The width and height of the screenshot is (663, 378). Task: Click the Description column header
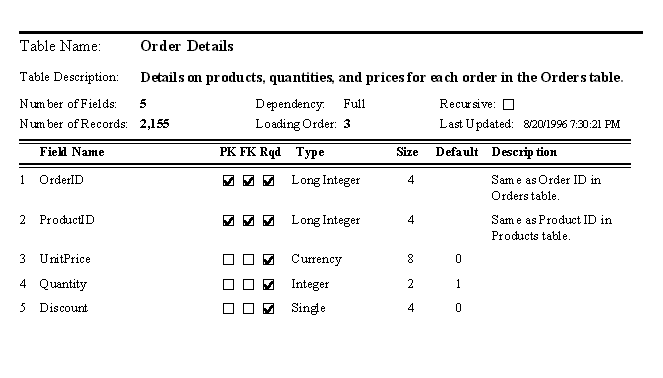[x=524, y=153]
